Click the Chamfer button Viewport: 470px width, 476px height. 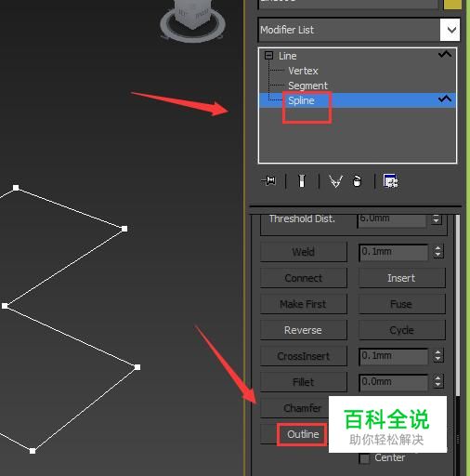pyautogui.click(x=294, y=408)
